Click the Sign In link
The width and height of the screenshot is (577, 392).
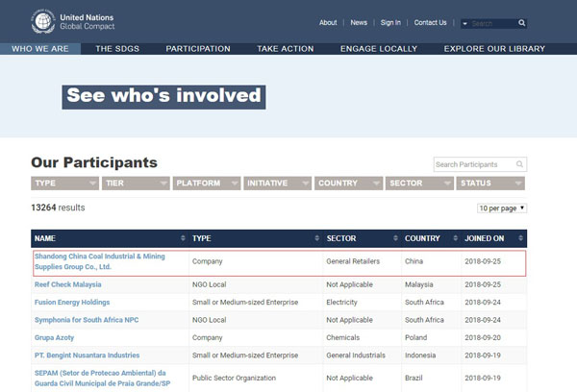point(390,22)
